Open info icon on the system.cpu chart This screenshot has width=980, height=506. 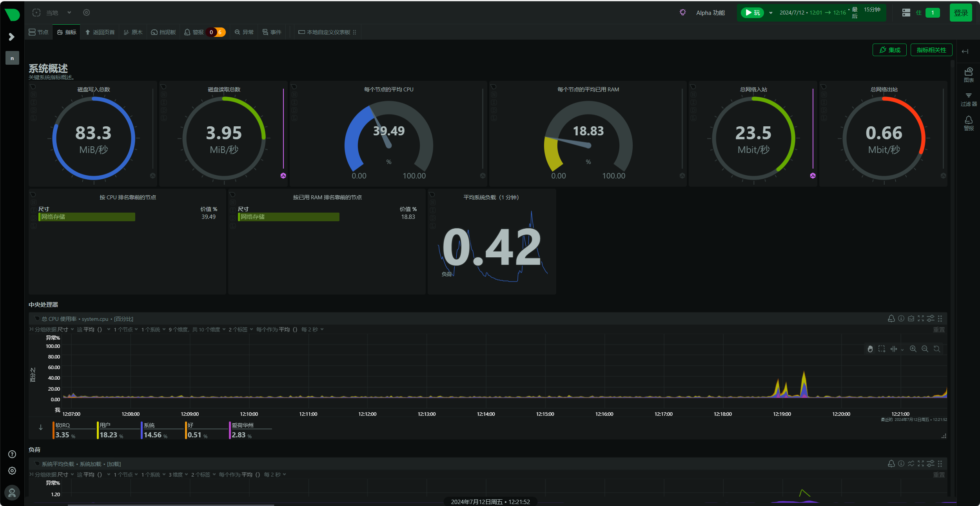click(901, 319)
